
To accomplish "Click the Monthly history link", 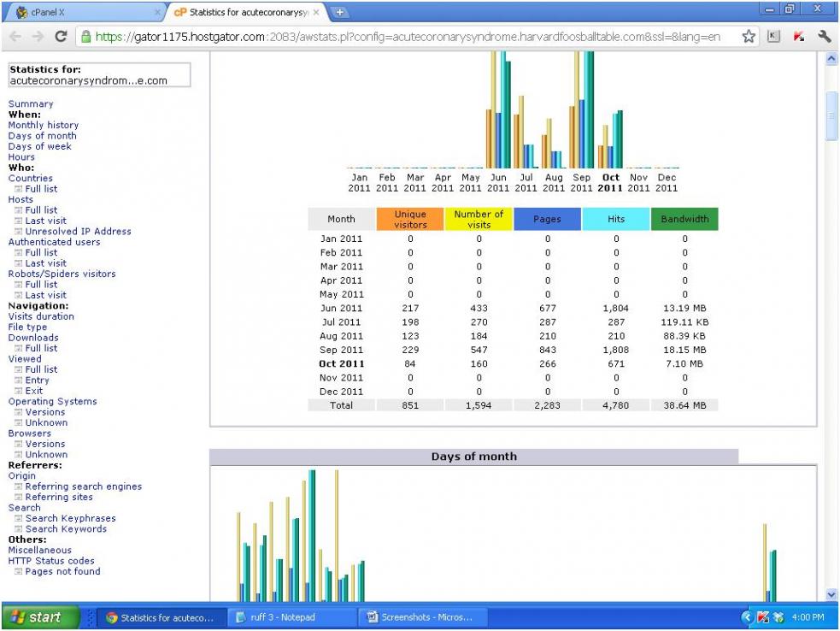I will (x=43, y=125).
